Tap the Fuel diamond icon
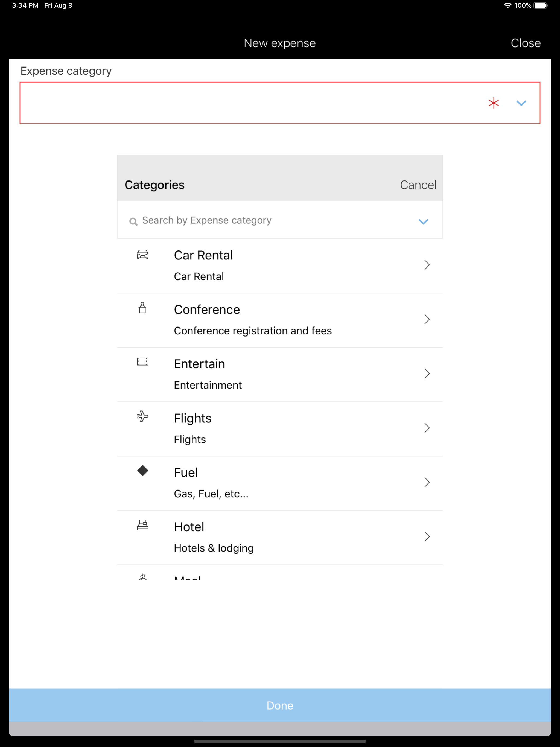Screen dimensions: 560x747 point(142,470)
